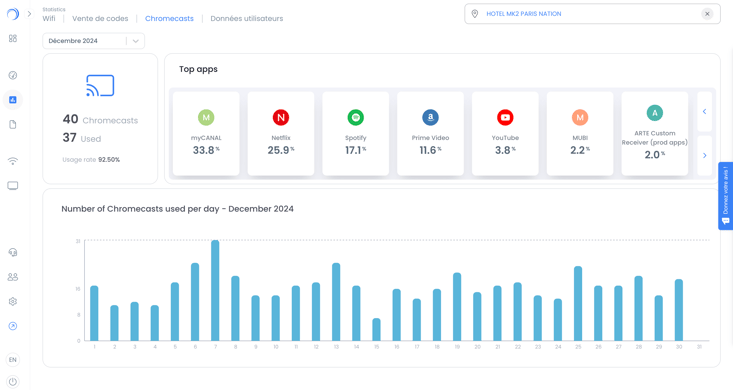Click the Prime Video app icon
Viewport: 733px width, 390px height.
click(431, 117)
